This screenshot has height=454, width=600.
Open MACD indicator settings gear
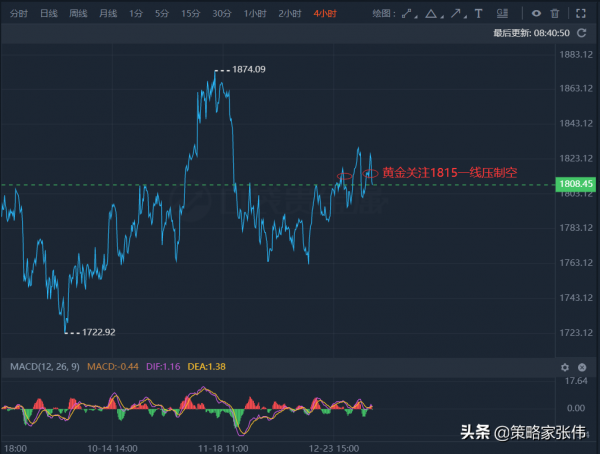[565, 367]
